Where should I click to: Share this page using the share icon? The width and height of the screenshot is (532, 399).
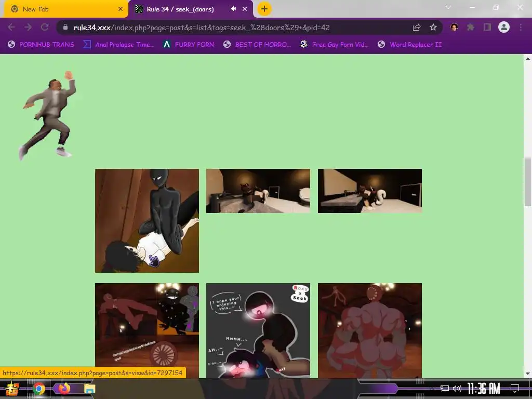[x=417, y=28]
